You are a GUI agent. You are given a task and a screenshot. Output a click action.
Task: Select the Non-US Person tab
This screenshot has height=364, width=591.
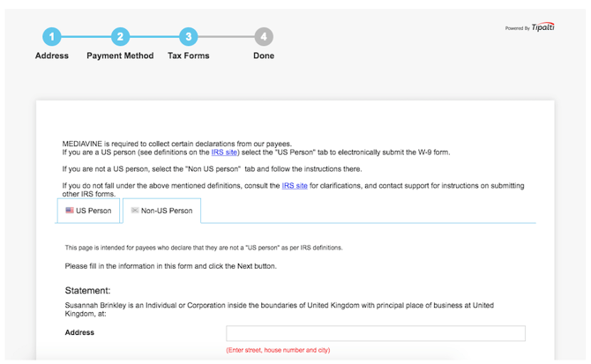(x=161, y=211)
